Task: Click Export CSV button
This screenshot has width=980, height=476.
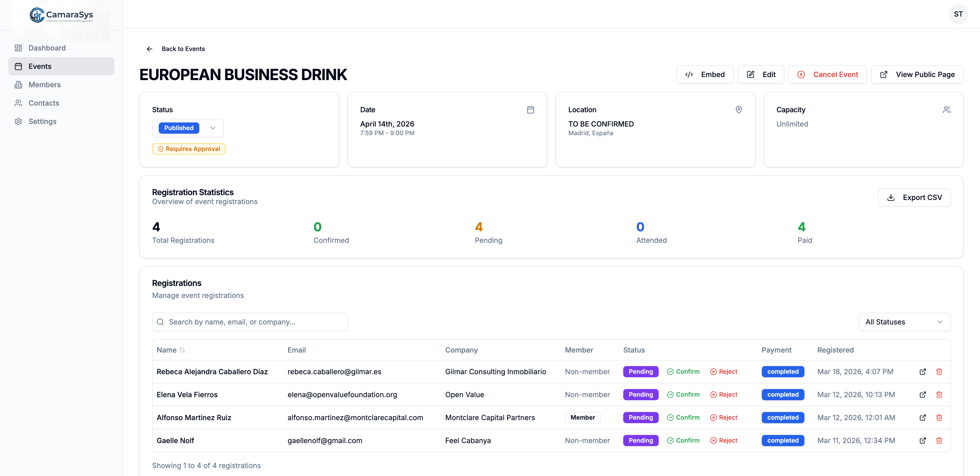Action: click(914, 197)
